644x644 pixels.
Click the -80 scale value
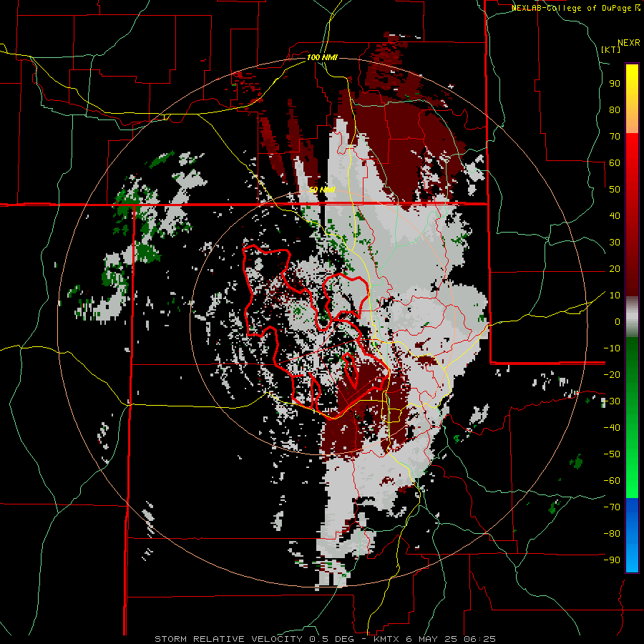[612, 534]
